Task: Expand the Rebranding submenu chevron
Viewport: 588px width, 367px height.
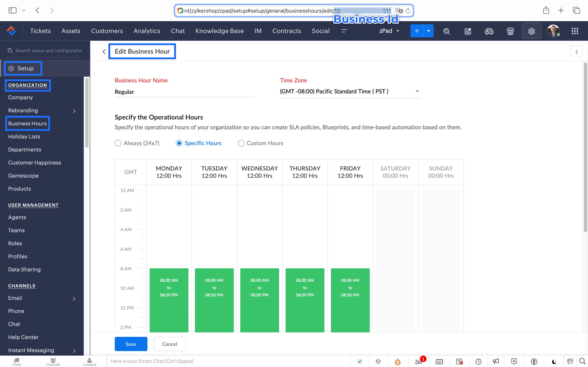Action: [74, 111]
